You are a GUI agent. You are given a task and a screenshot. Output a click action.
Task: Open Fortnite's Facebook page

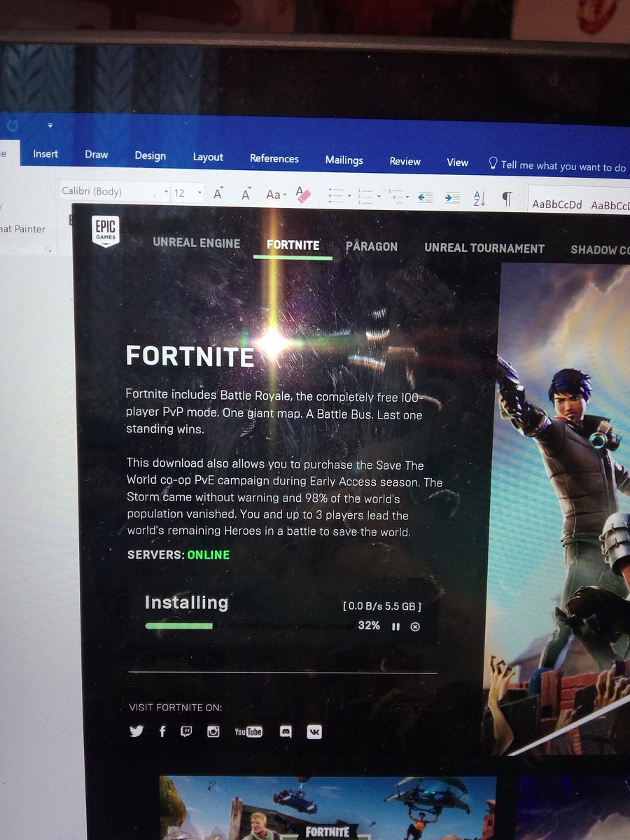162,731
